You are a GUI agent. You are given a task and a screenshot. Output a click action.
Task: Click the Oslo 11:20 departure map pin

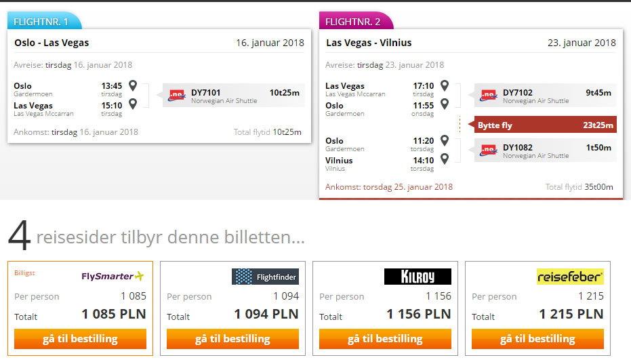coord(445,140)
